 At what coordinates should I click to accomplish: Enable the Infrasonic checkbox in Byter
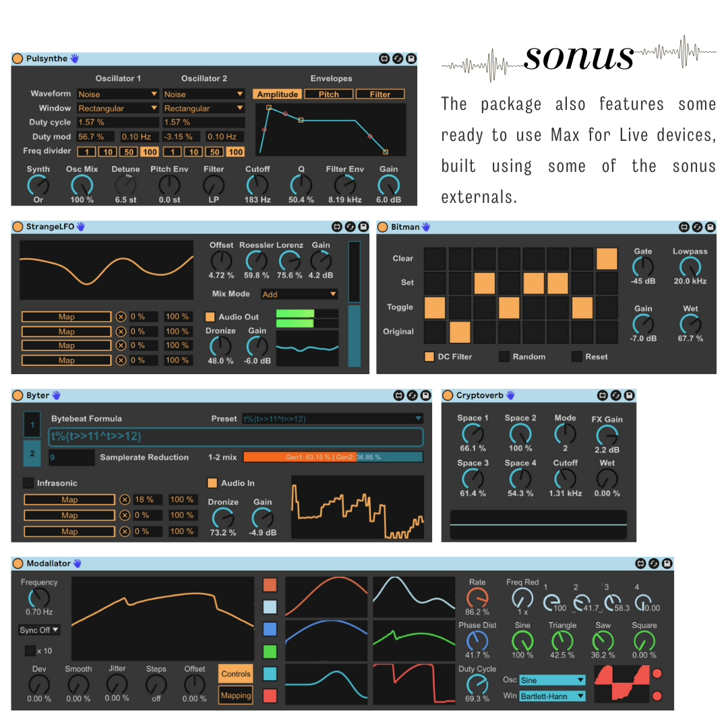coord(29,483)
